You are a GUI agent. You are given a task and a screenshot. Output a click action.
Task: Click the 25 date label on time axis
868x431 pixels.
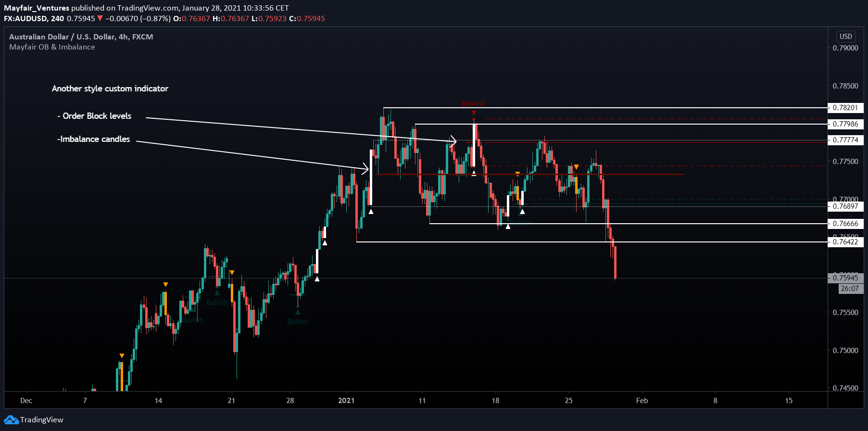(569, 401)
